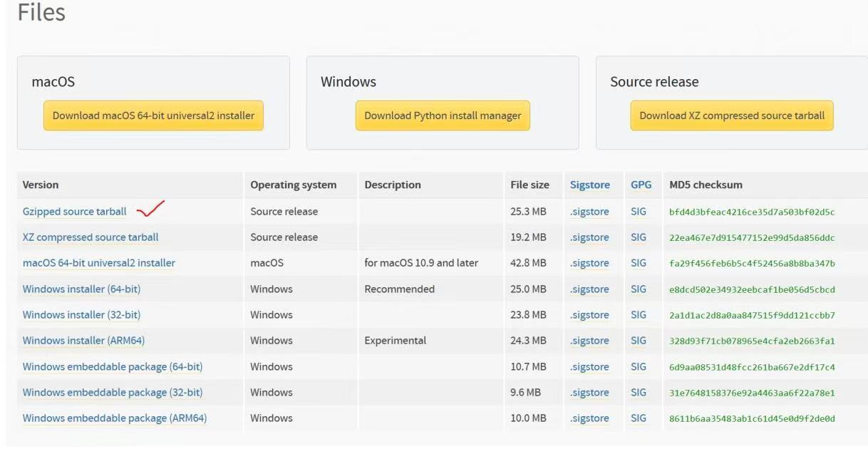Download Windows installer (32-bit)

click(x=81, y=315)
